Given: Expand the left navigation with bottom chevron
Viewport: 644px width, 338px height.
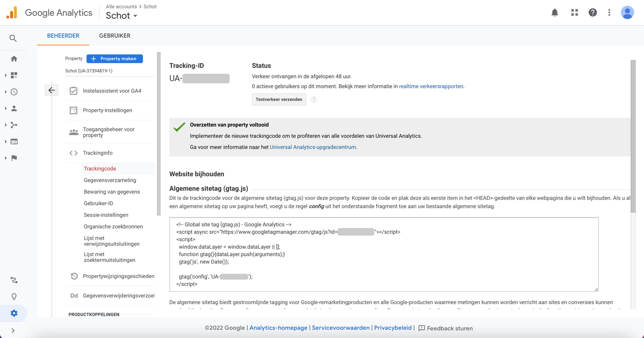Looking at the screenshot, I should (13, 330).
